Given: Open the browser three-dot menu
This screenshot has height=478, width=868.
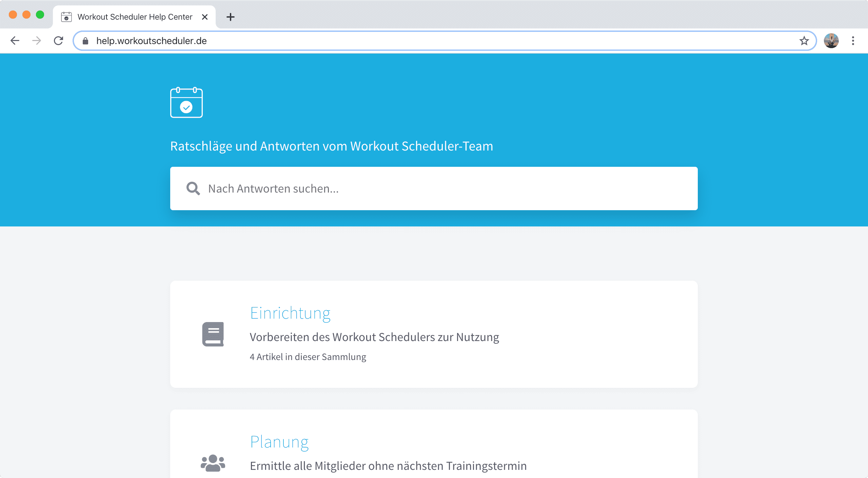Looking at the screenshot, I should [x=853, y=41].
